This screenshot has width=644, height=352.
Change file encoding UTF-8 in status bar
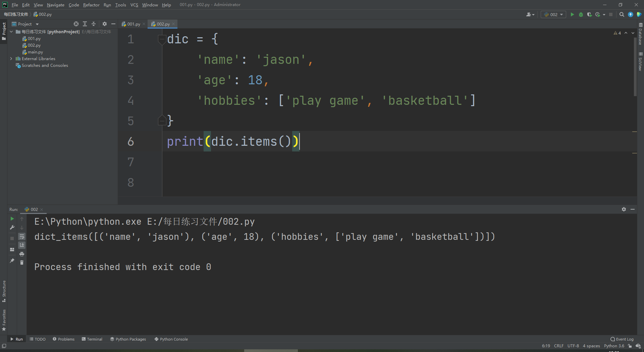(x=573, y=346)
